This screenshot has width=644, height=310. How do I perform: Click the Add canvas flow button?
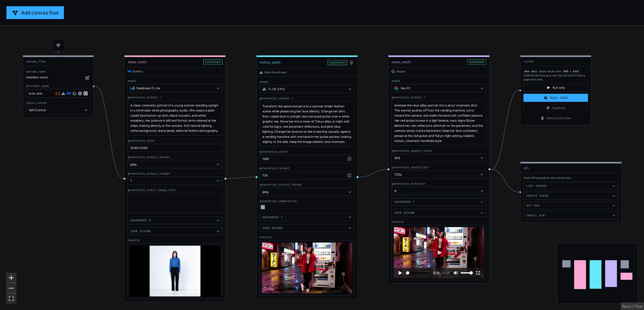coord(35,13)
